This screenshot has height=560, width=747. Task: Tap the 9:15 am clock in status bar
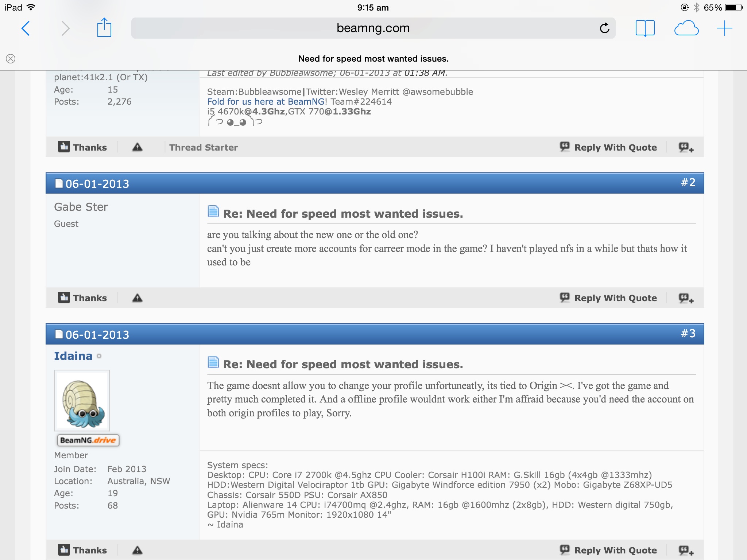pyautogui.click(x=373, y=7)
